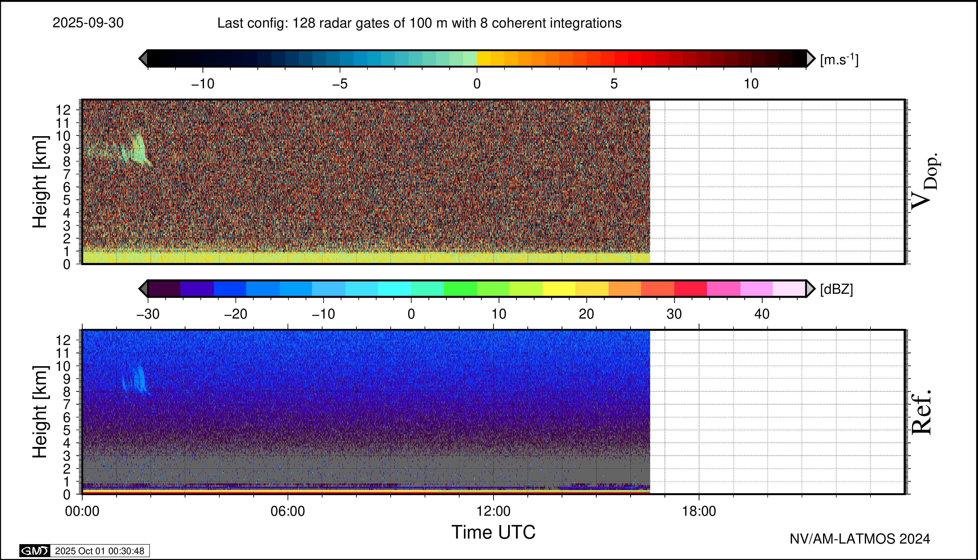Select the bright green dBZ colorbar segment
The width and height of the screenshot is (978, 560).
pyautogui.click(x=460, y=288)
